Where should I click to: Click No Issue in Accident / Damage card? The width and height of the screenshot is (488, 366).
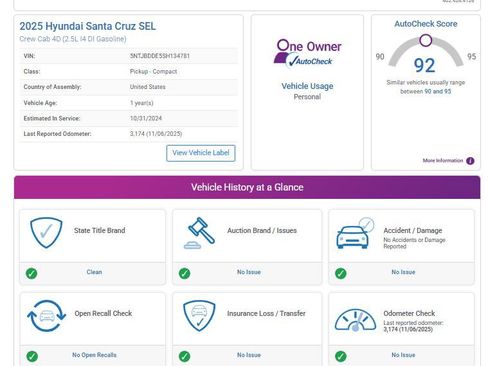coord(403,272)
